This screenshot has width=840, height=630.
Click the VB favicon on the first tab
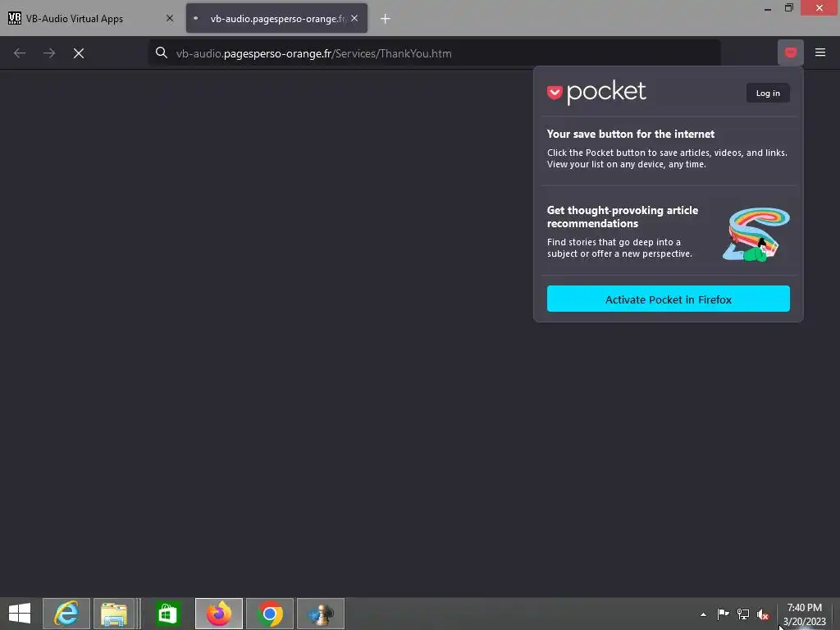pos(15,18)
